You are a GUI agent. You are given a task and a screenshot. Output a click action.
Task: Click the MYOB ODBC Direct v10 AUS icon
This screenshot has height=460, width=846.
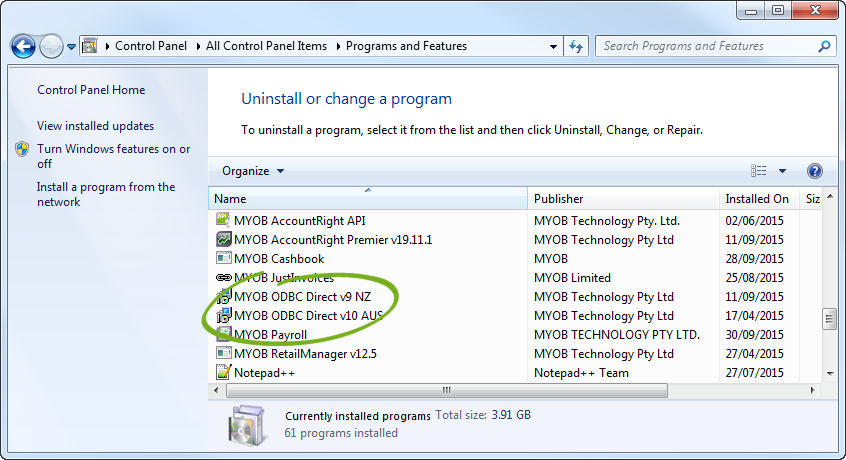(x=223, y=315)
